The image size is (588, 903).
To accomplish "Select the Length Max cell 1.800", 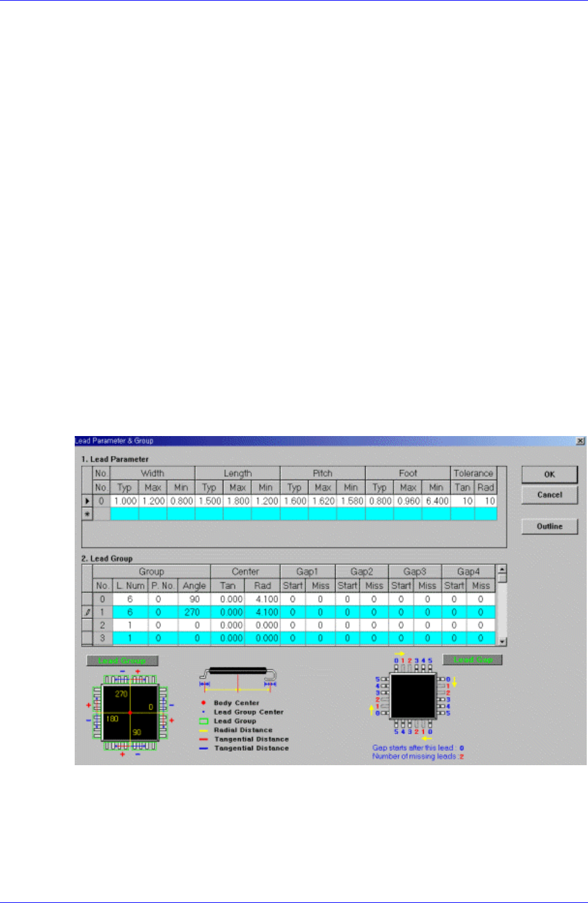I will (238, 500).
